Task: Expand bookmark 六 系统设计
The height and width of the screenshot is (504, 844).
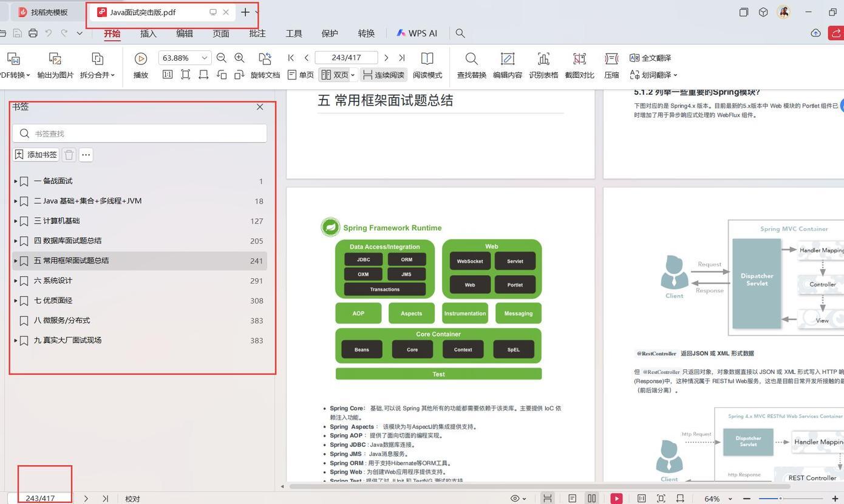Action: pos(16,281)
